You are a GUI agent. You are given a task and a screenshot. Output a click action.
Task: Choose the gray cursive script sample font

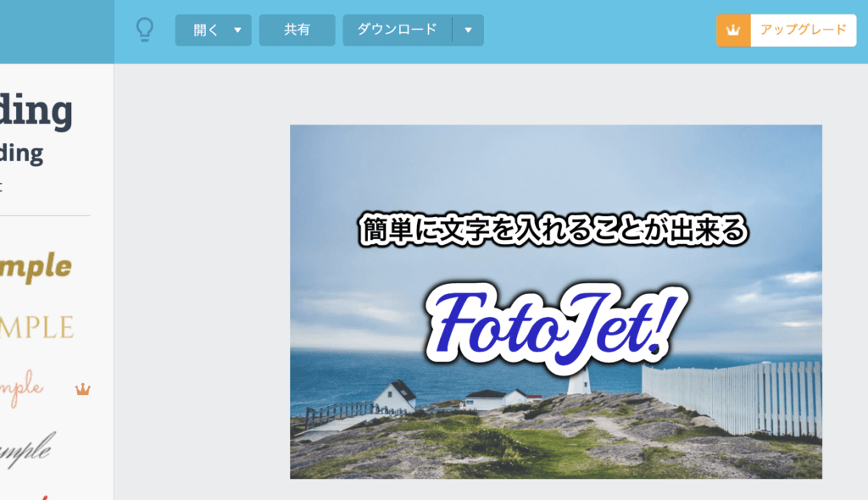[x=28, y=449]
